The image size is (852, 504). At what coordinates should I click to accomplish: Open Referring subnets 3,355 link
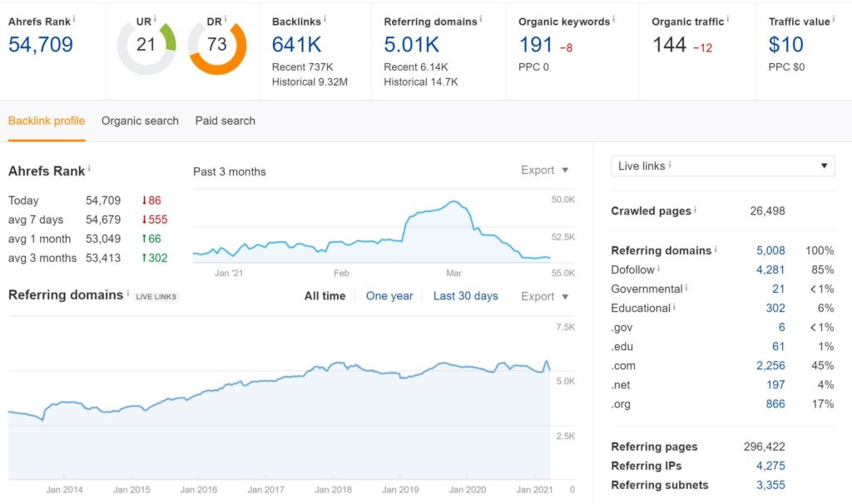pyautogui.click(x=770, y=485)
